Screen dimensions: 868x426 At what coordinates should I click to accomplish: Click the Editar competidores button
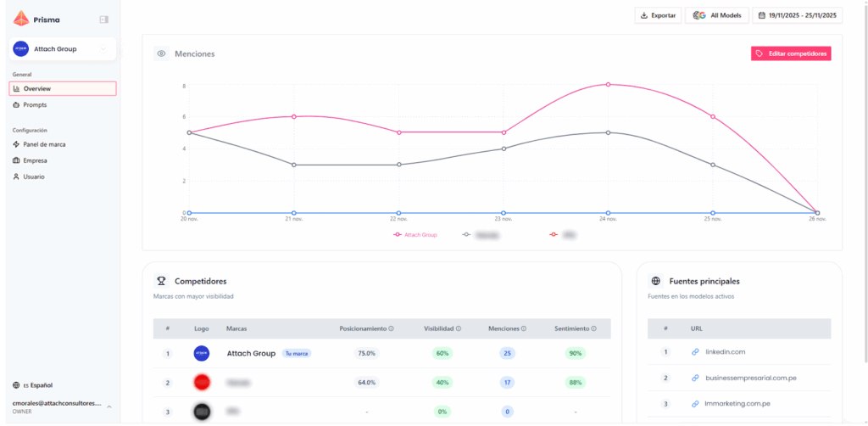click(x=791, y=53)
